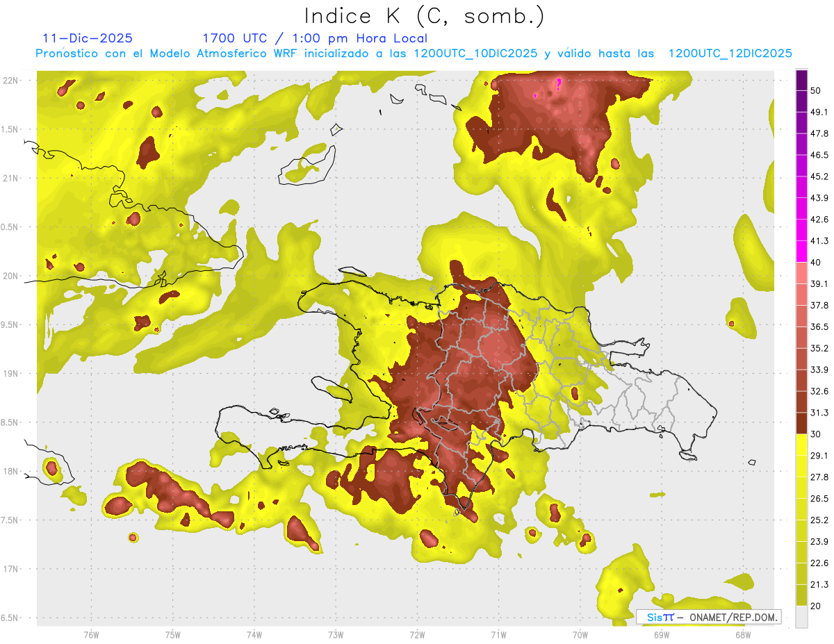Click the '37.8' colorbar value

click(x=819, y=305)
